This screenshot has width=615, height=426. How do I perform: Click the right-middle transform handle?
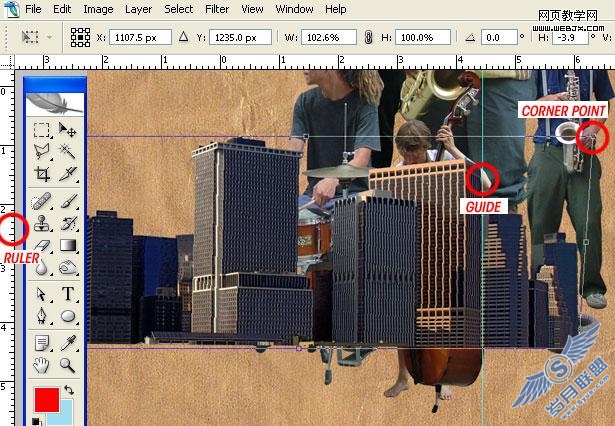point(586,242)
